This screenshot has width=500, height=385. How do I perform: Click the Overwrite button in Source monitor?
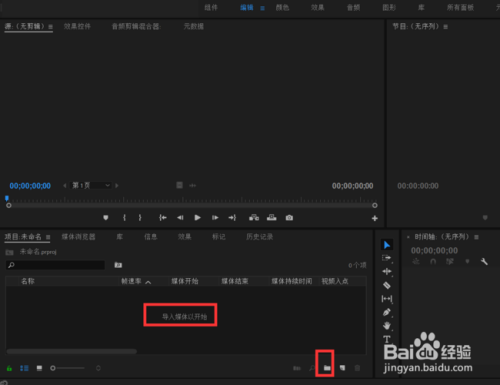point(272,218)
